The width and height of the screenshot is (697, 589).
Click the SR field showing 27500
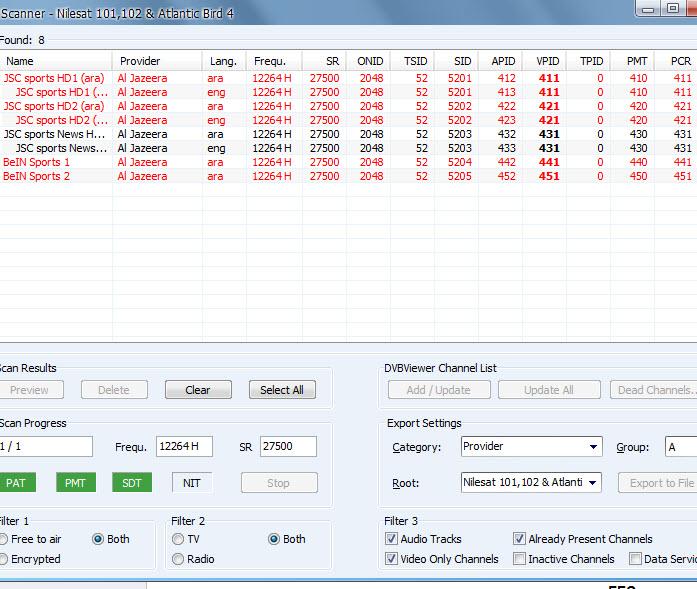tap(288, 446)
